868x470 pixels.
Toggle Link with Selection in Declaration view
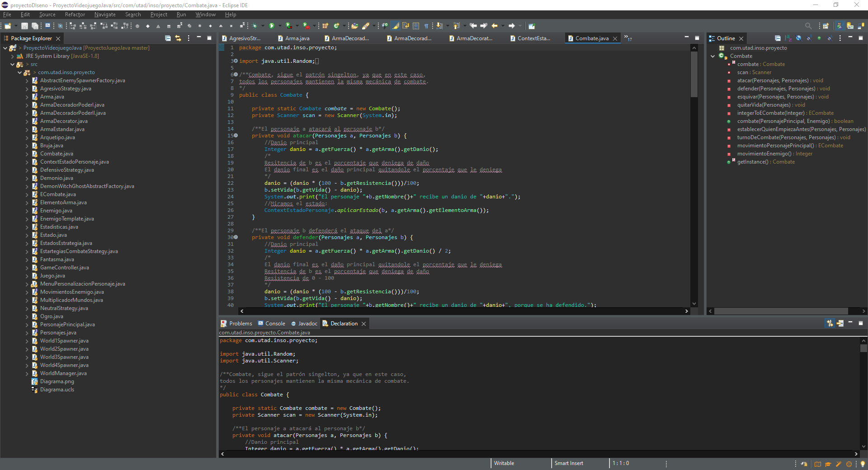click(x=830, y=323)
